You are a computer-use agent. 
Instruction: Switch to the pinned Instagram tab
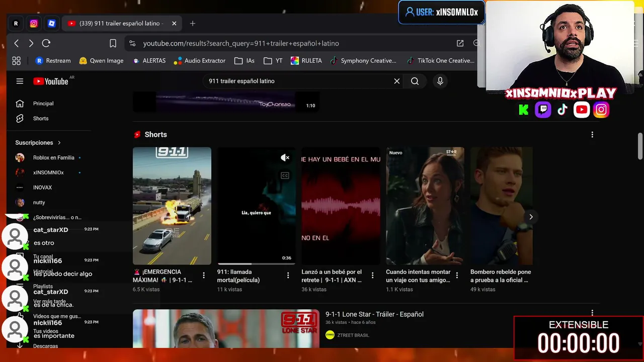point(34,23)
